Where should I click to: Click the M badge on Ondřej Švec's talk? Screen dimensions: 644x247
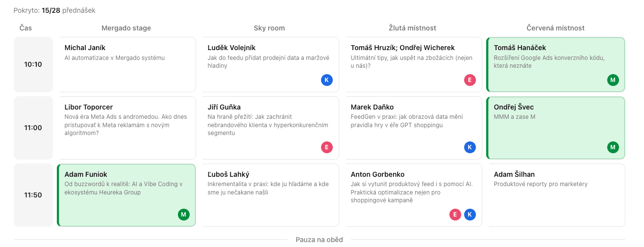point(613,147)
